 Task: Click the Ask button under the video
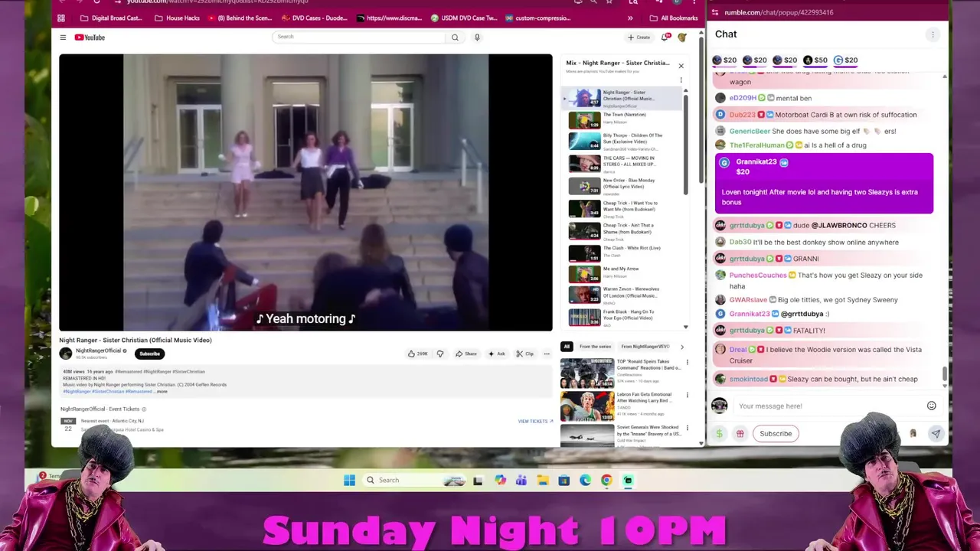click(x=496, y=354)
